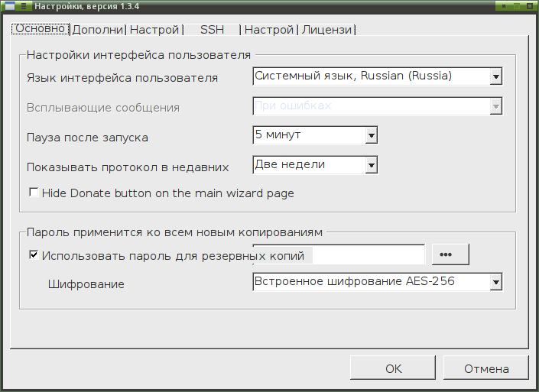
Task: Open the Лицензи tab
Action: tap(327, 30)
